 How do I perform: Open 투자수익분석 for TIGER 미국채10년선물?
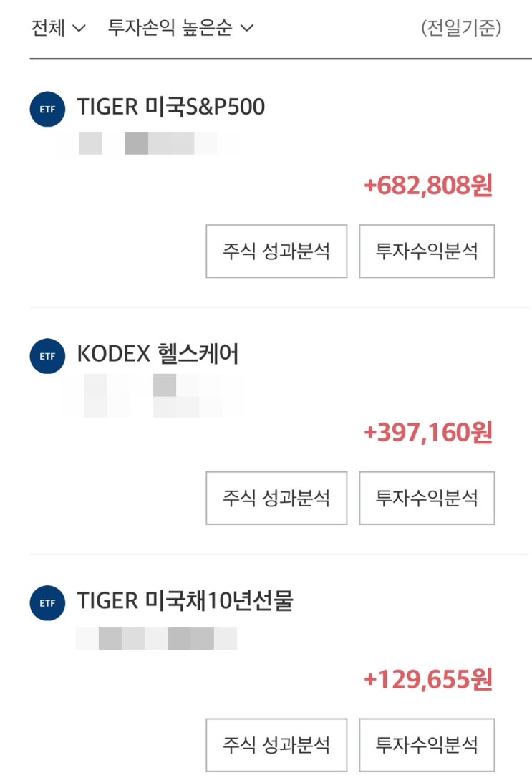pos(427,745)
